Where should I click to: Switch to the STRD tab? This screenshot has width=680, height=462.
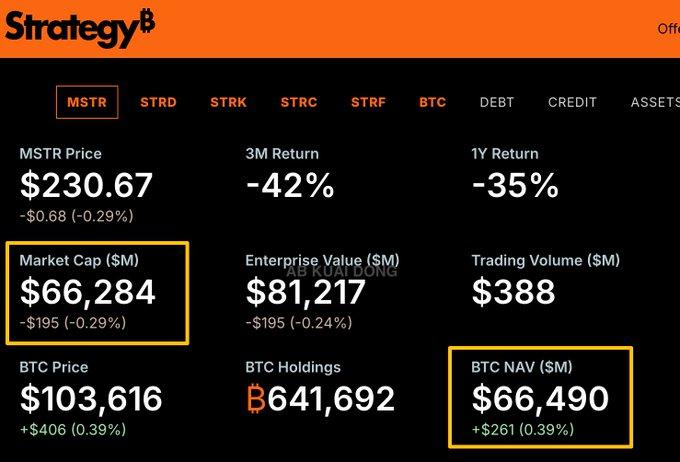(158, 102)
